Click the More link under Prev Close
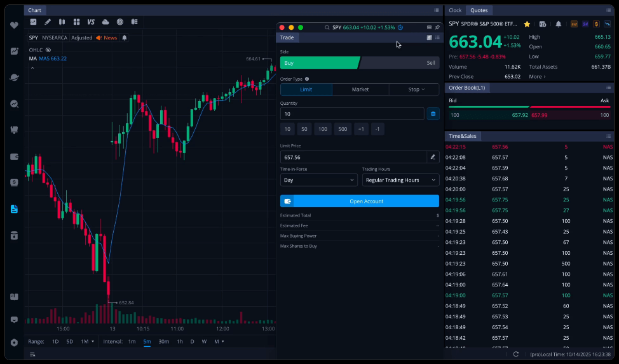Viewport: 619px width, 364px height. (x=536, y=77)
